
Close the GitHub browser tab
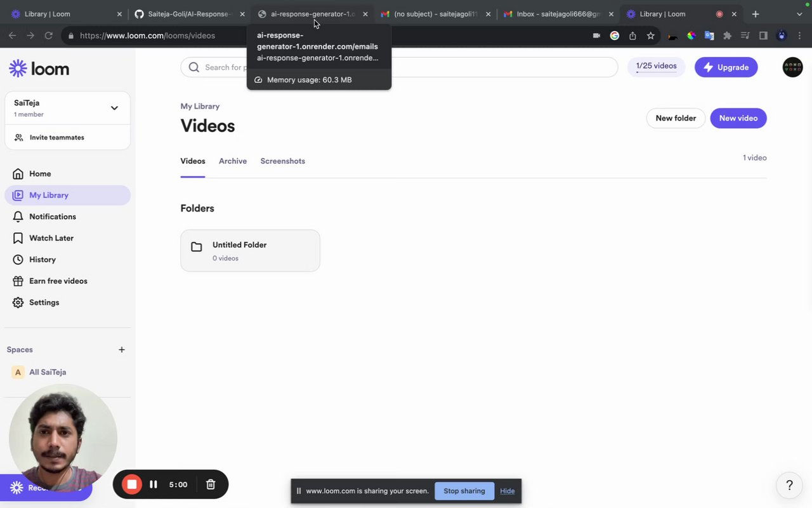pos(242,14)
